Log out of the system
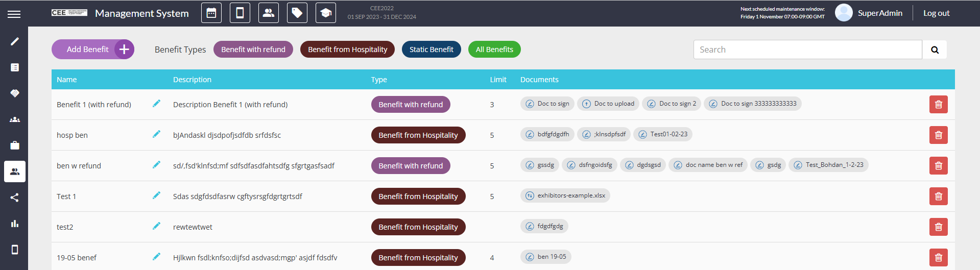 936,13
